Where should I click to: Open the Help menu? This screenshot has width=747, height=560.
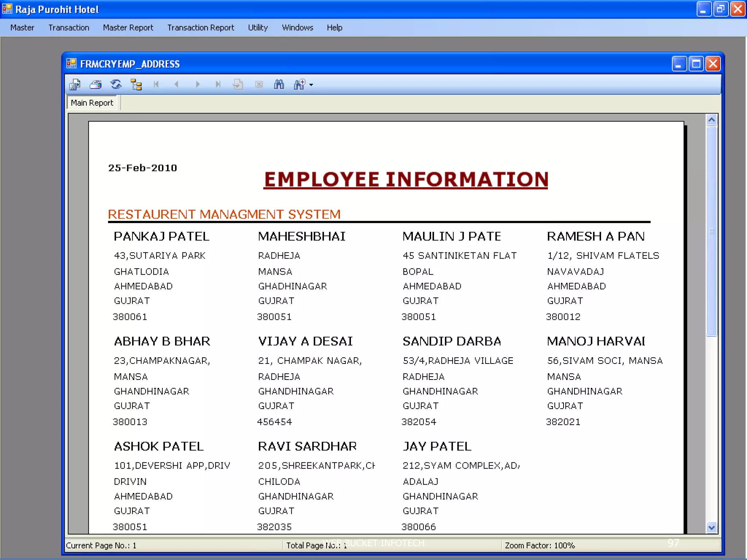pos(334,28)
